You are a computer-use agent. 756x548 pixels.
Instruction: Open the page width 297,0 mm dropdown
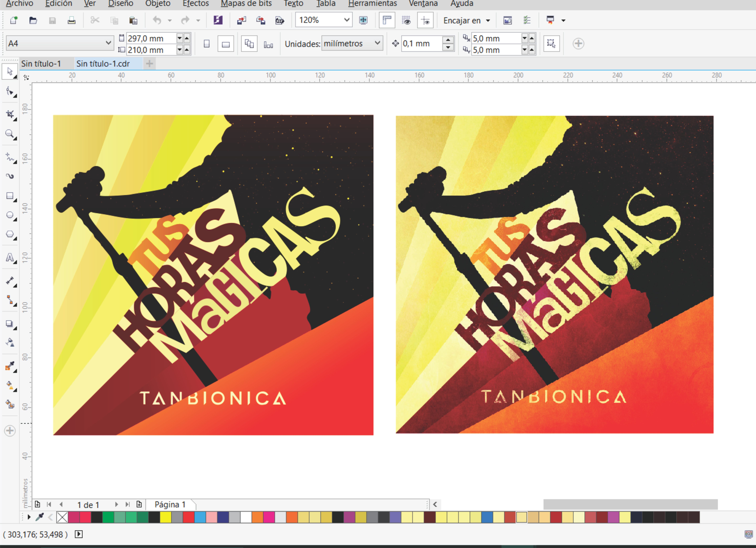pos(179,38)
